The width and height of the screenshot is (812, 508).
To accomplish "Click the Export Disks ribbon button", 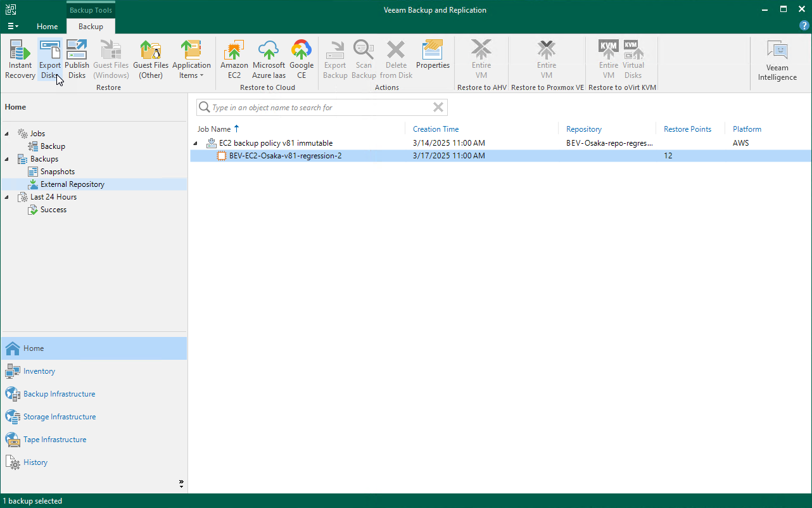I will [50, 60].
